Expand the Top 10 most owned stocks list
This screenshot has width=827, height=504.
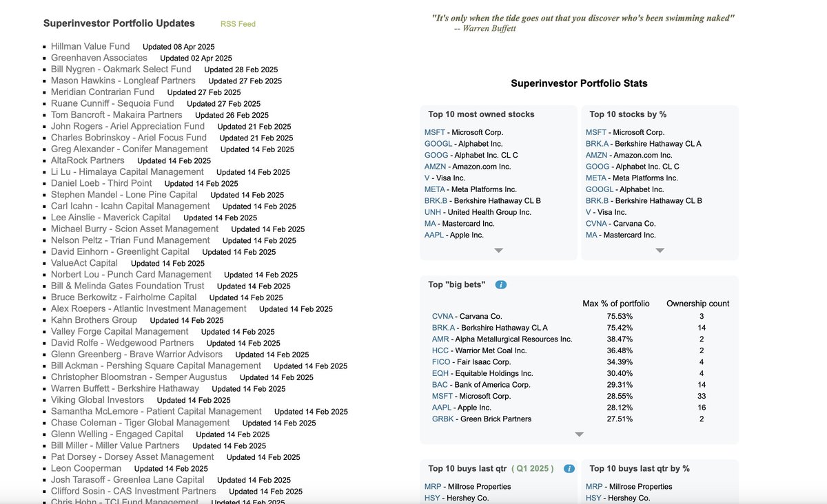coord(498,250)
